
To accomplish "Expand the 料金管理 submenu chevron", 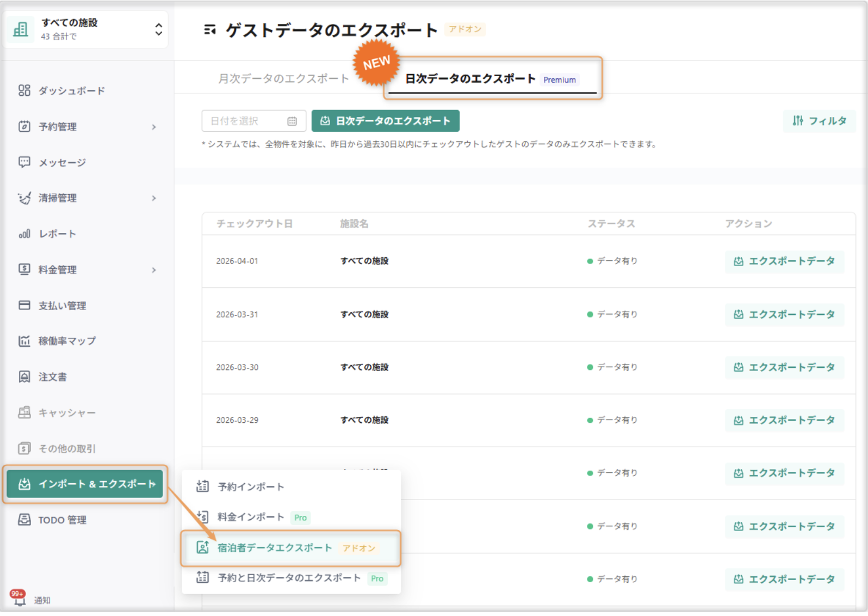I will coord(154,270).
